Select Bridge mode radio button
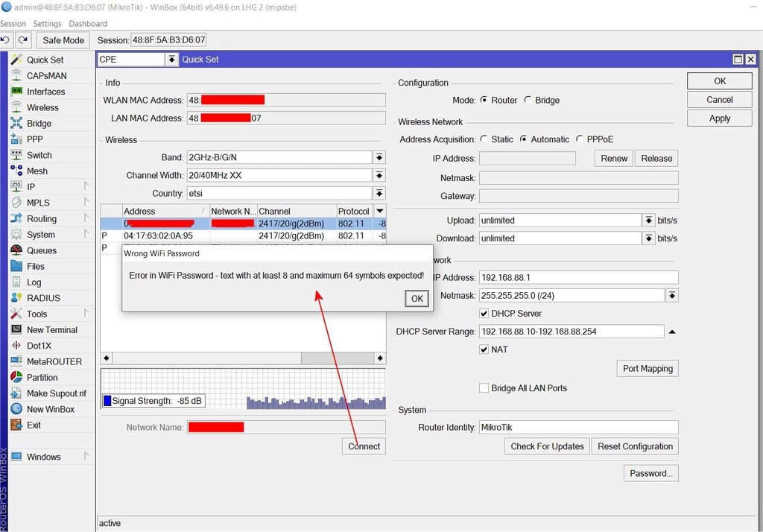 [x=528, y=100]
